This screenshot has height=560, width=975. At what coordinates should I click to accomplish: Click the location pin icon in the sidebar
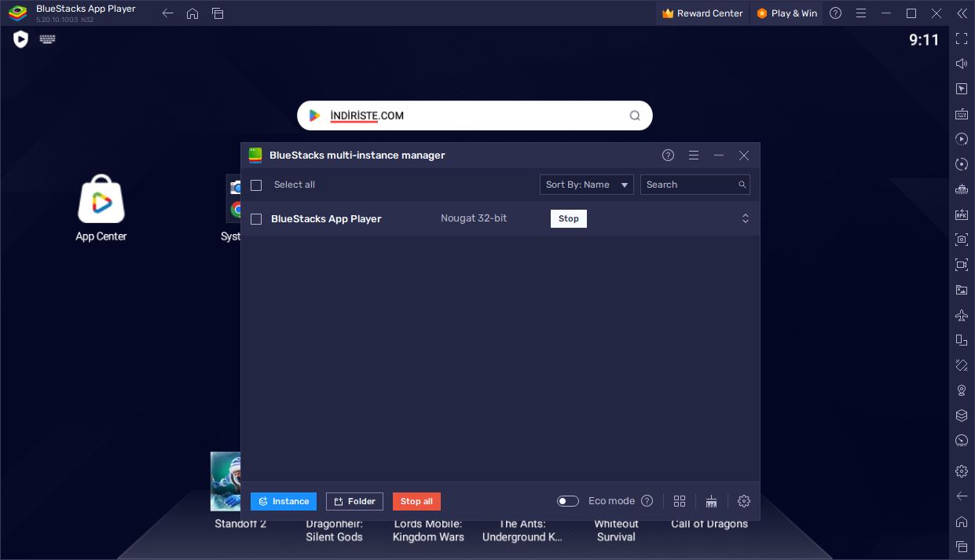pyautogui.click(x=962, y=390)
